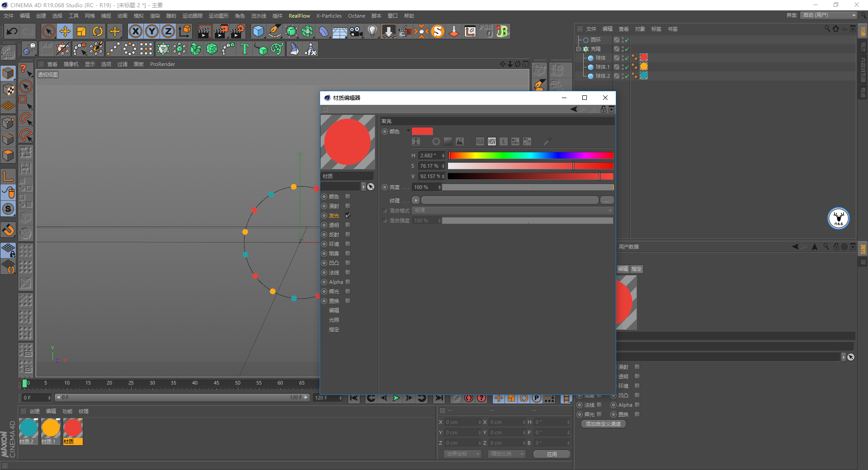
Task: Switch to Kelvin K color mode
Action: coord(503,141)
